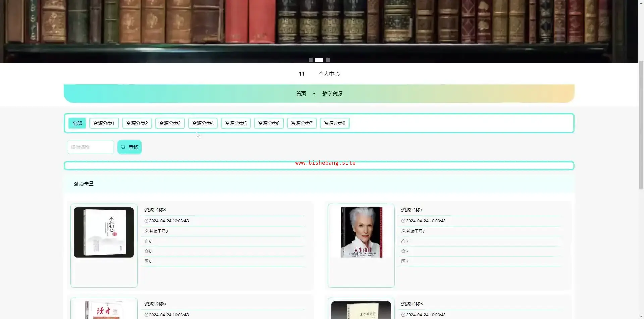This screenshot has height=319, width=644.
Task: Choose the 资源分类6 filter
Action: tap(269, 123)
